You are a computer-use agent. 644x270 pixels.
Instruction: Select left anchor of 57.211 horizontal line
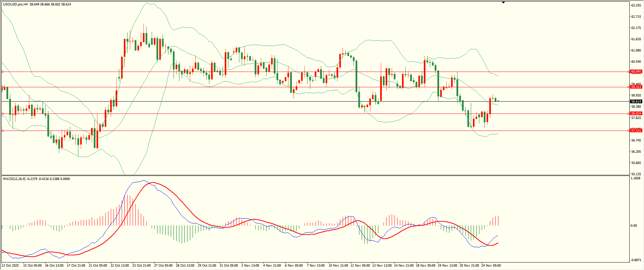tap(2, 131)
